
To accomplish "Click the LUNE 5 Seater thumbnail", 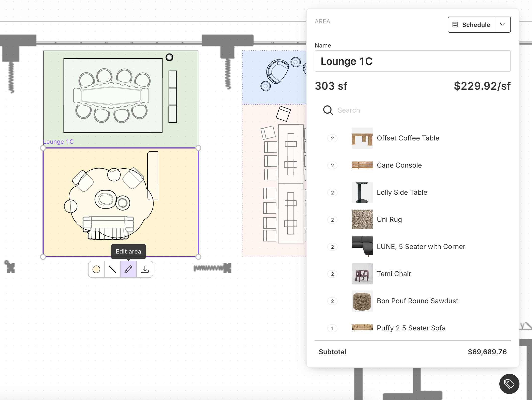I will coord(362,247).
